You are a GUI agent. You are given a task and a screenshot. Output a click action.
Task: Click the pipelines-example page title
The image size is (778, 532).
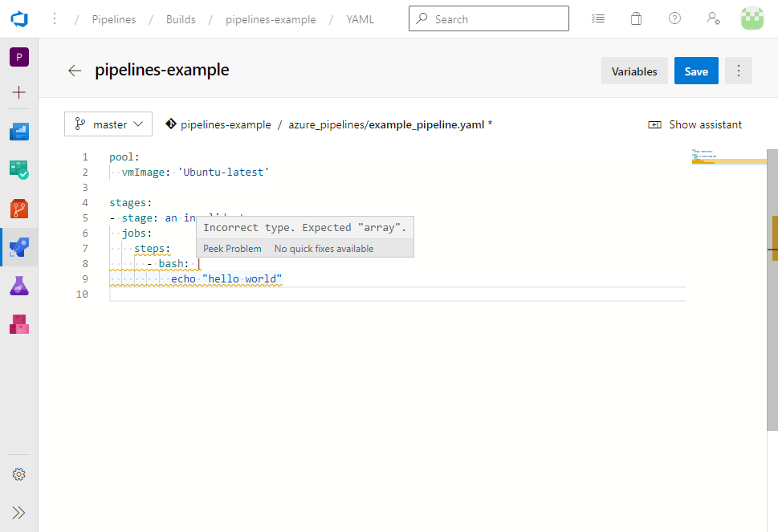point(161,70)
